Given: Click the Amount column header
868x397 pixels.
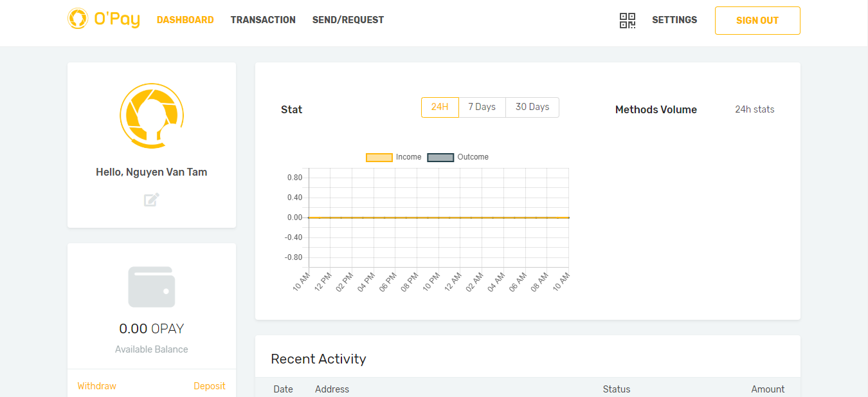Looking at the screenshot, I should [768, 389].
